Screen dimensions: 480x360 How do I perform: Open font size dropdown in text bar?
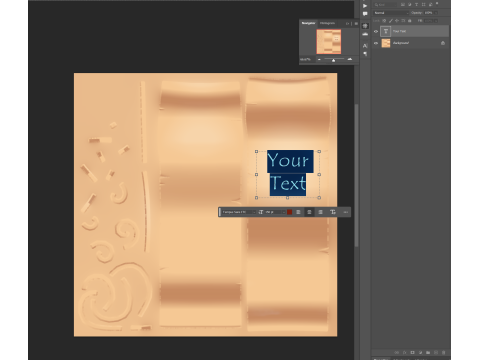coord(284,212)
